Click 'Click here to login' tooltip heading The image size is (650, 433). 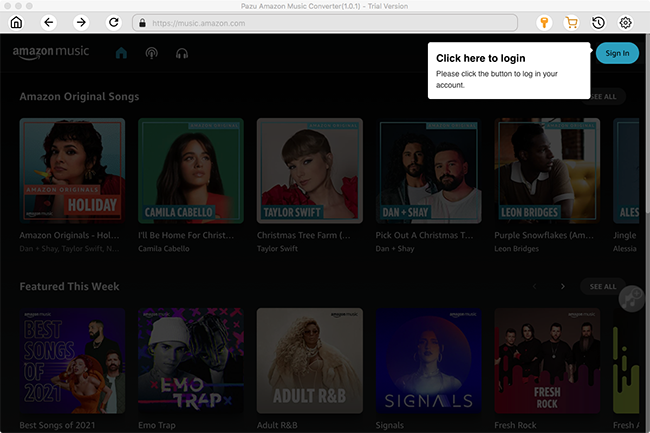coord(480,58)
